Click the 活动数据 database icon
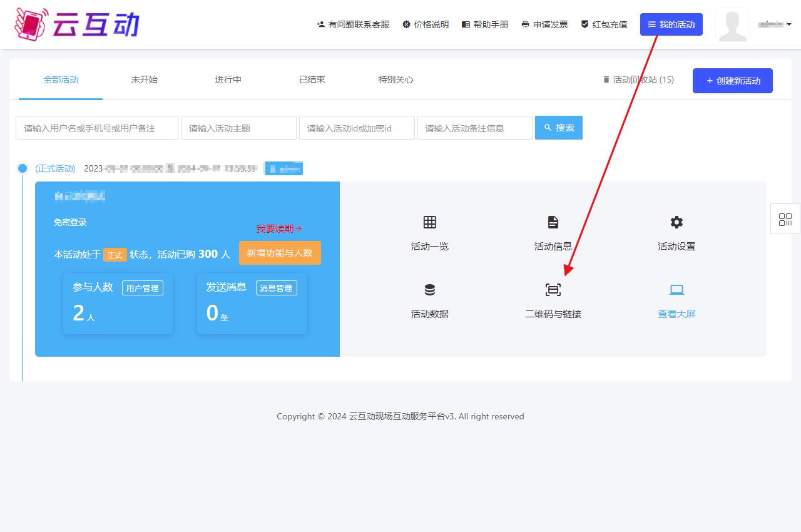 tap(429, 290)
